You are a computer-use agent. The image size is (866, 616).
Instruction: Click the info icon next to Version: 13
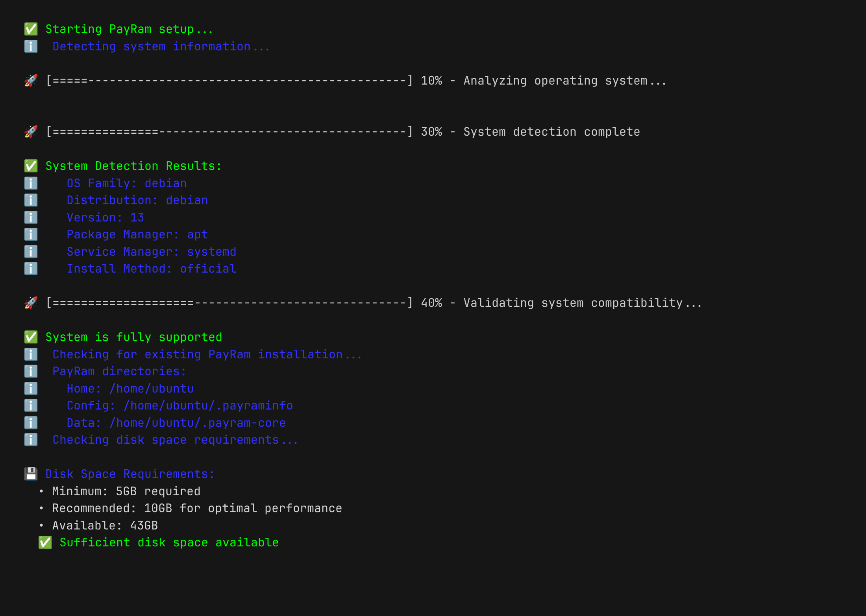31,218
